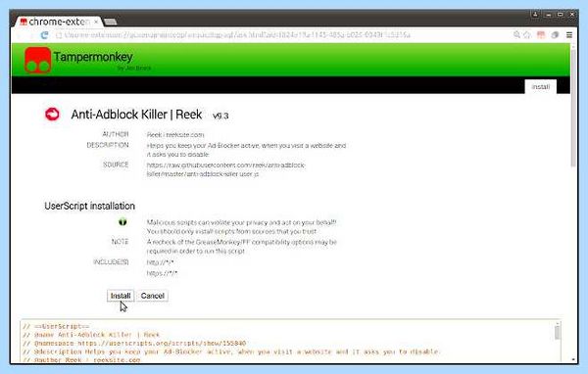Maximize the browser window
The image size is (588, 374).
coord(561,15)
